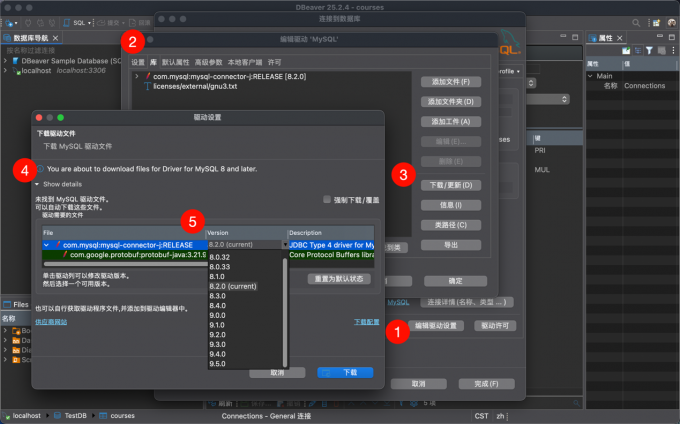
Task: Click the Bookmarks folder icon in Files panel
Action: tap(16, 331)
